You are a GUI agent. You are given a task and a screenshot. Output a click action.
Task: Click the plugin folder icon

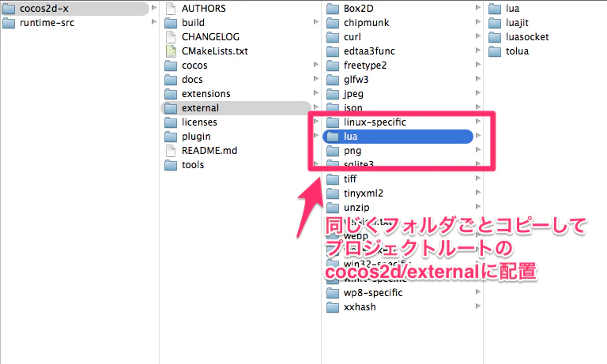[171, 137]
